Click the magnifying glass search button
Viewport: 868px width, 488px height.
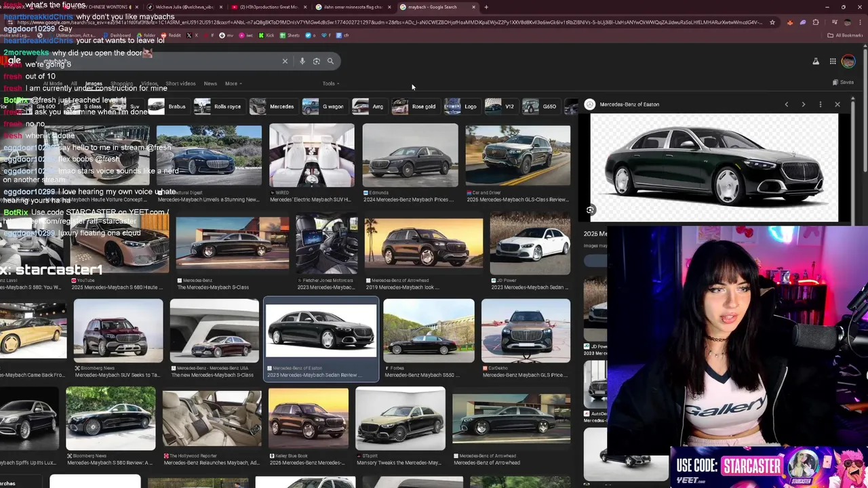coord(330,61)
